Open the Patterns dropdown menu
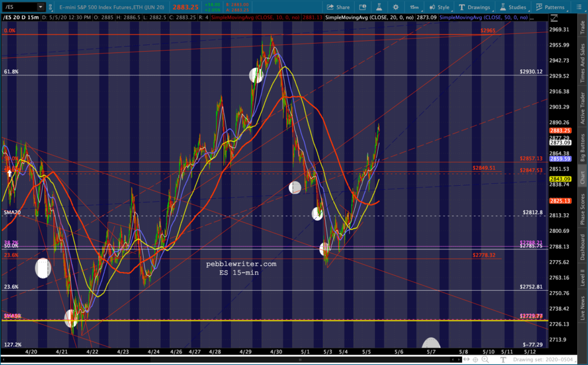Image resolution: width=588 pixels, height=365 pixels. (551, 7)
